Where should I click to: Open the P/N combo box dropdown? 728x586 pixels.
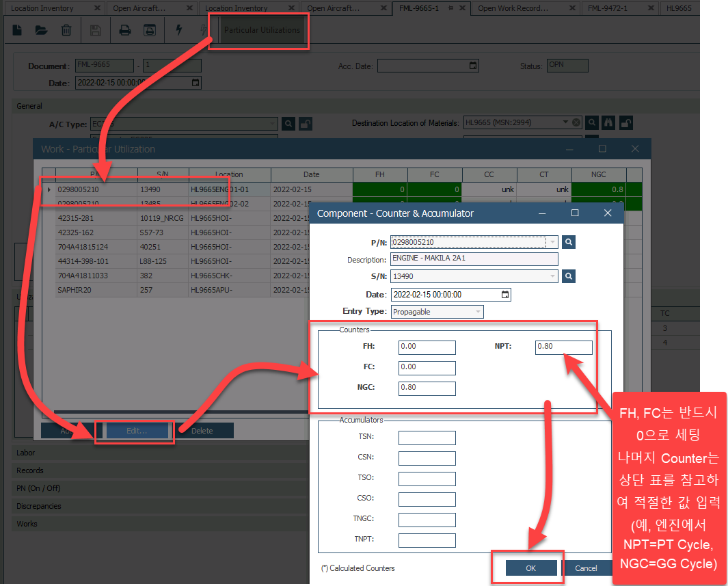tap(552, 242)
